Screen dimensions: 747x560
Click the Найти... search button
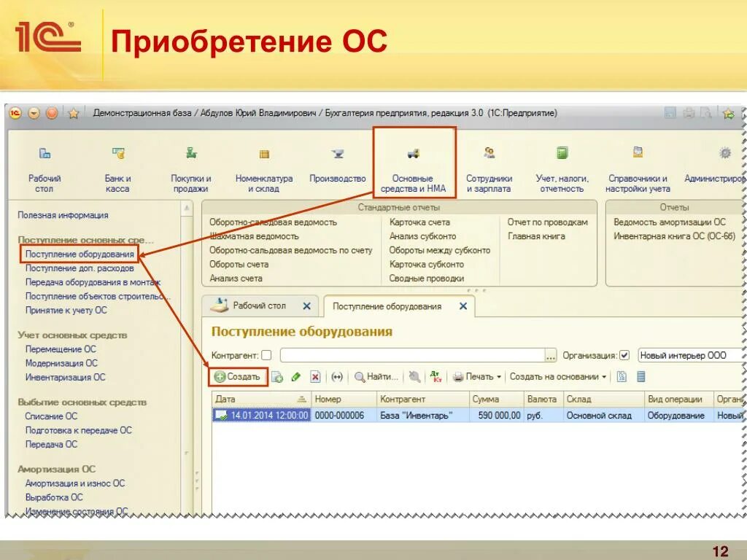click(x=376, y=377)
